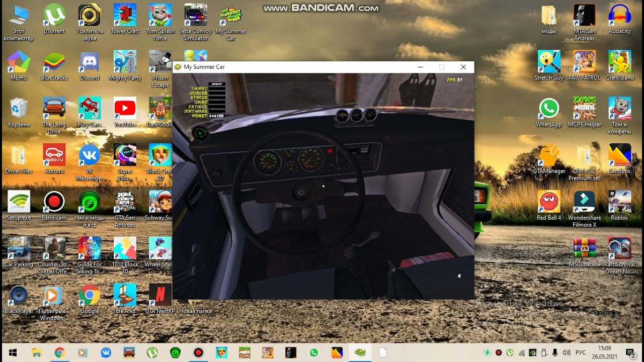This screenshot has width=644, height=362.
Task: Click the My Summer Car desktop shortcut
Action: pyautogui.click(x=230, y=23)
